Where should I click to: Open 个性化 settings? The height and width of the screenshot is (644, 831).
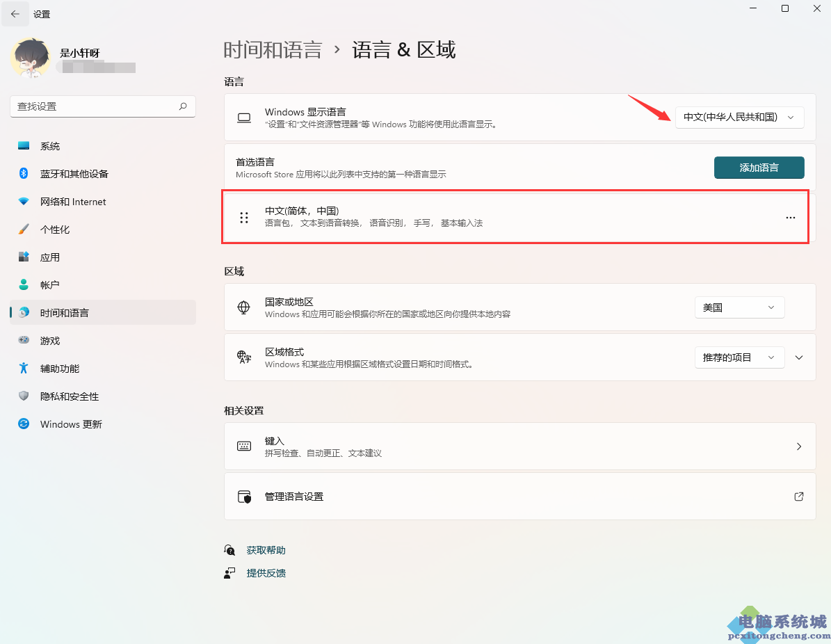(103, 230)
